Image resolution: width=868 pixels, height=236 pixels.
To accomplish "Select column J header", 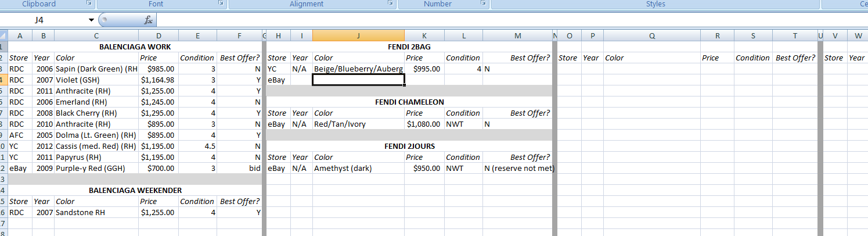I will 358,35.
